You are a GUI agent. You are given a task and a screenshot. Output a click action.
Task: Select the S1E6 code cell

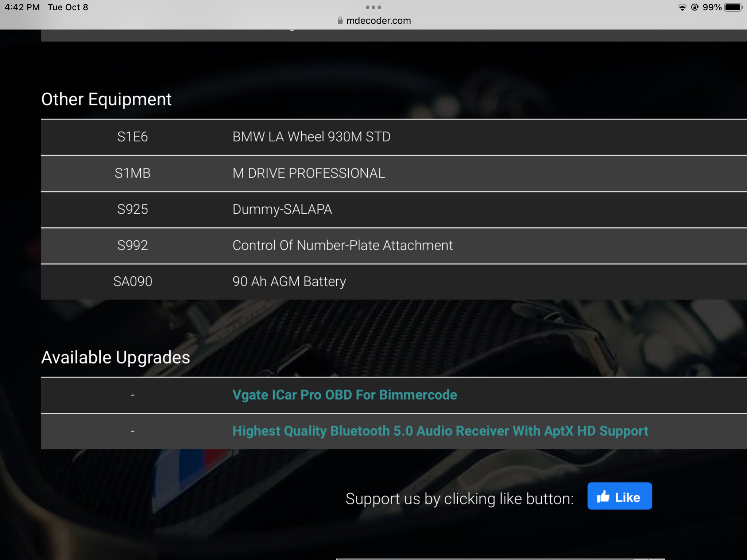[132, 137]
